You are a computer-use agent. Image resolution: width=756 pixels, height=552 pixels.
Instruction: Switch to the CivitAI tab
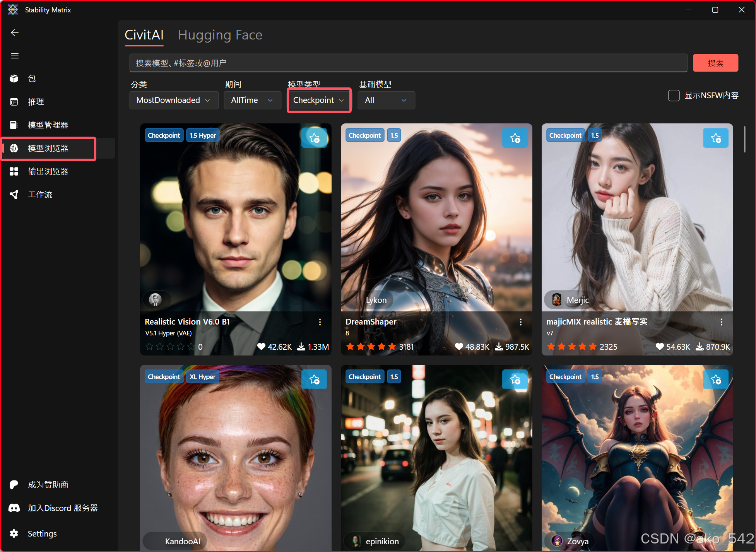point(144,35)
